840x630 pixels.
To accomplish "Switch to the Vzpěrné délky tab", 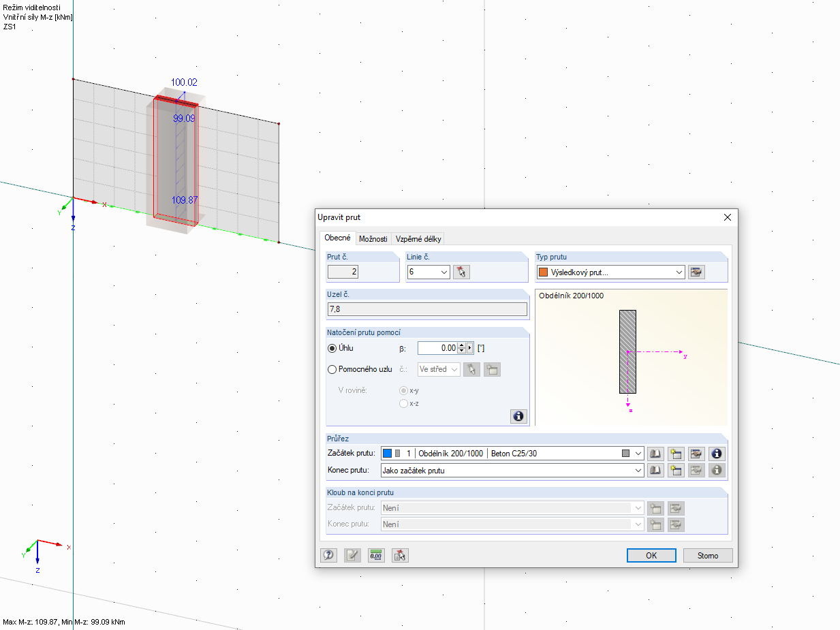I will [x=418, y=239].
